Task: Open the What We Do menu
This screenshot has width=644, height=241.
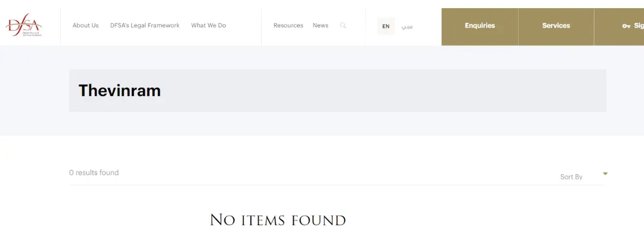Action: 208,26
